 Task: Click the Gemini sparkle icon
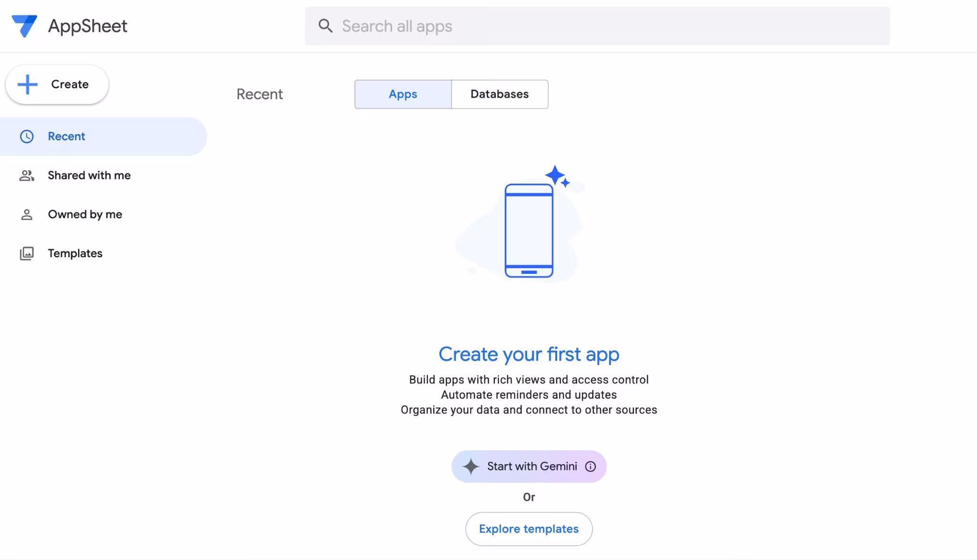point(471,467)
